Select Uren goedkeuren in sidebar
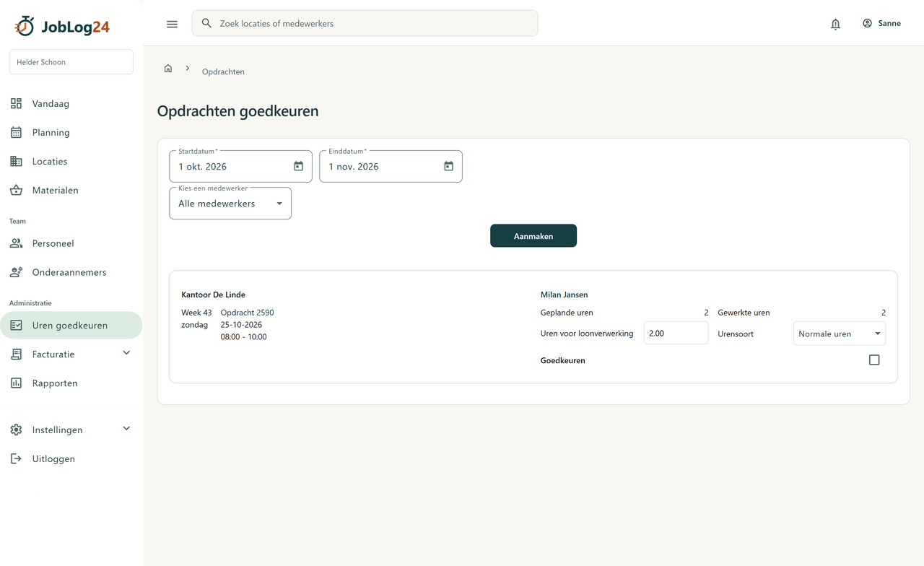 71,325
